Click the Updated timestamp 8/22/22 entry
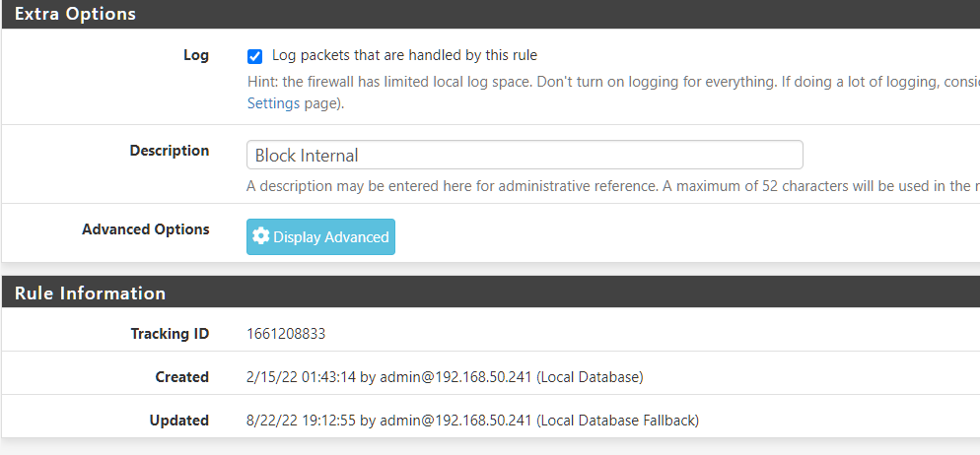 [472, 421]
